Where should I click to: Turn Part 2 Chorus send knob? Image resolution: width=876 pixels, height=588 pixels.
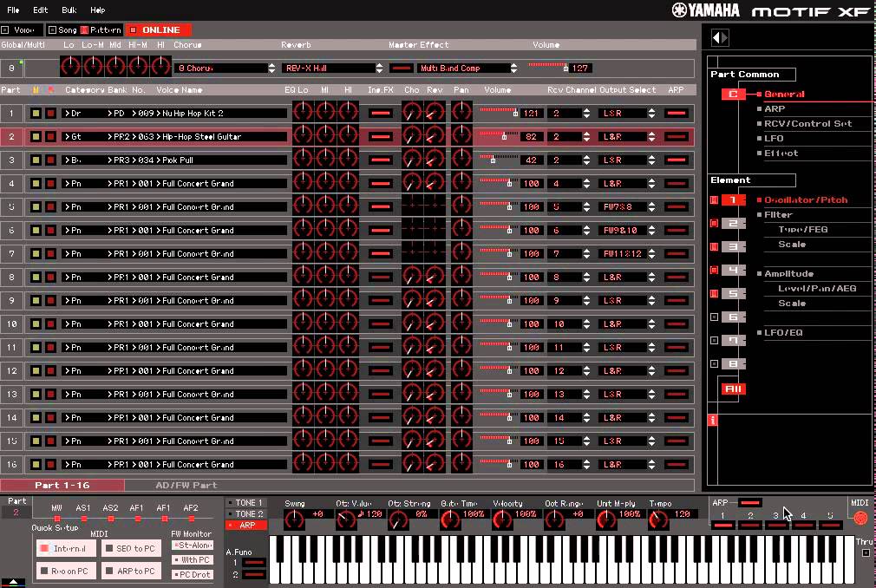coord(412,135)
